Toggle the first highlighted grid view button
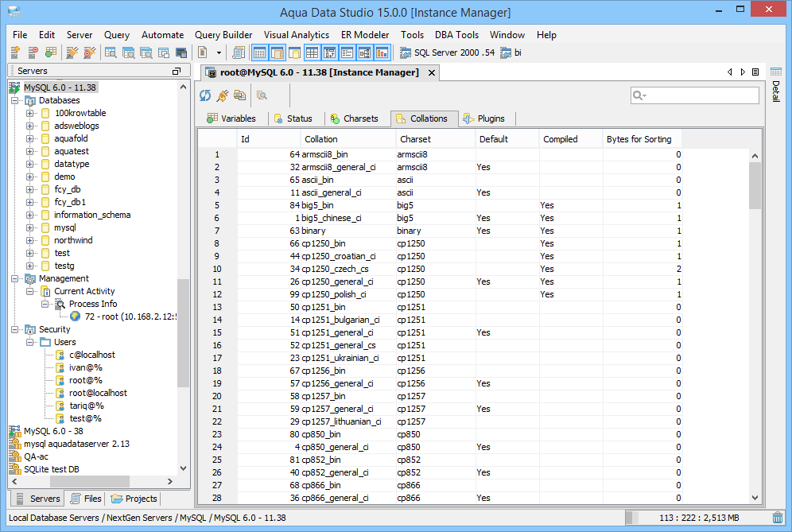792x532 pixels. click(259, 52)
